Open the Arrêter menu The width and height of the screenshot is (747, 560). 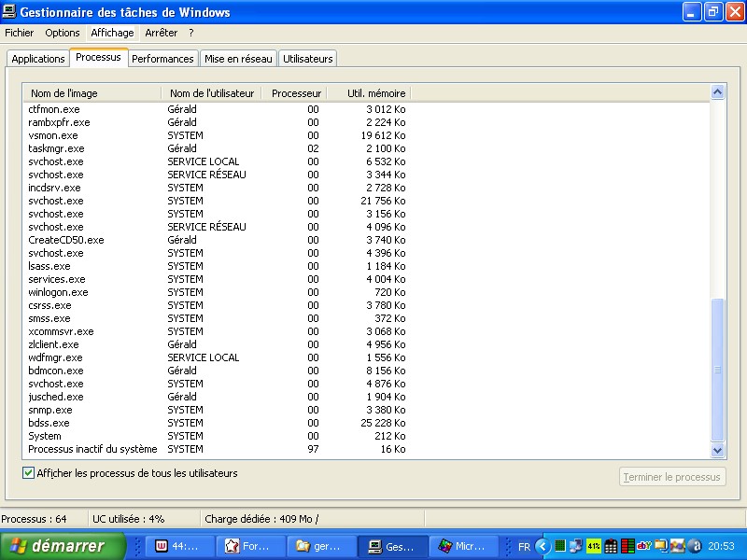(x=161, y=33)
